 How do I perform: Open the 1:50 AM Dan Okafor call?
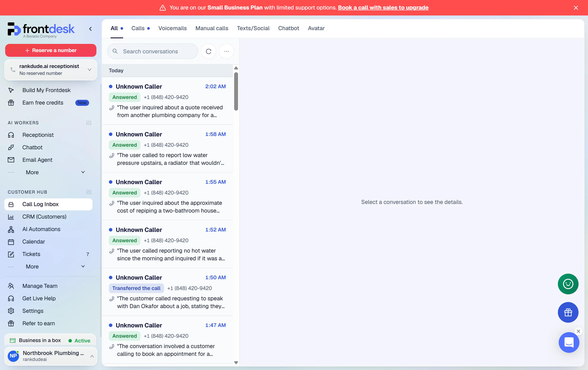[167, 292]
